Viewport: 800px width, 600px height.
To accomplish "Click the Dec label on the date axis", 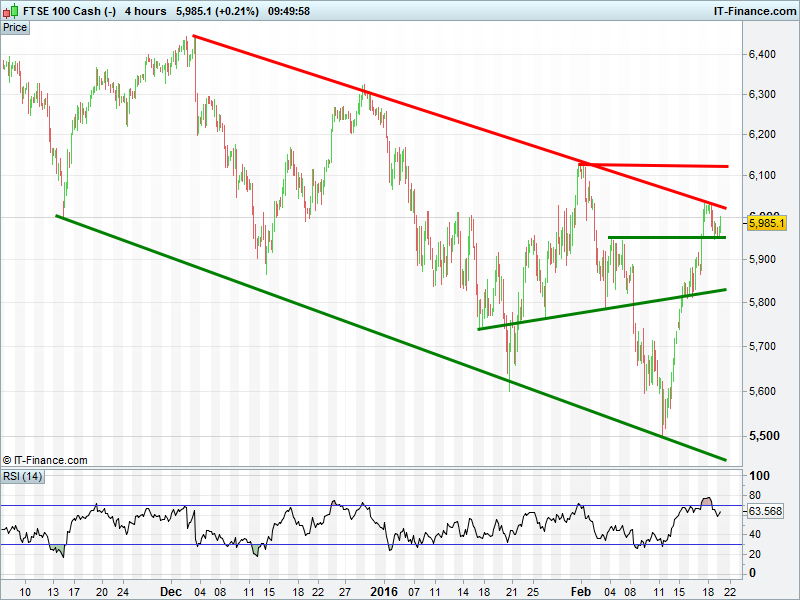I will (170, 591).
